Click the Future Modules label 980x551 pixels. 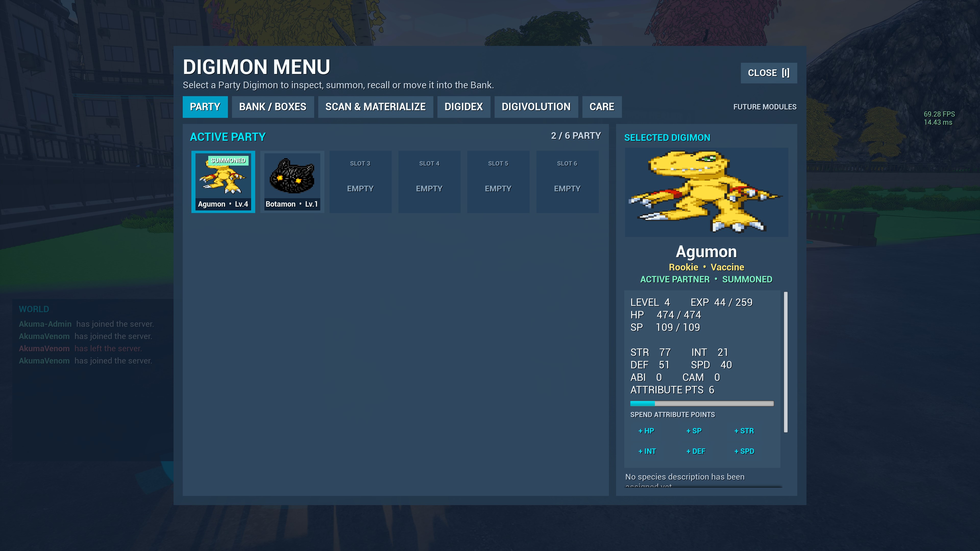click(765, 107)
